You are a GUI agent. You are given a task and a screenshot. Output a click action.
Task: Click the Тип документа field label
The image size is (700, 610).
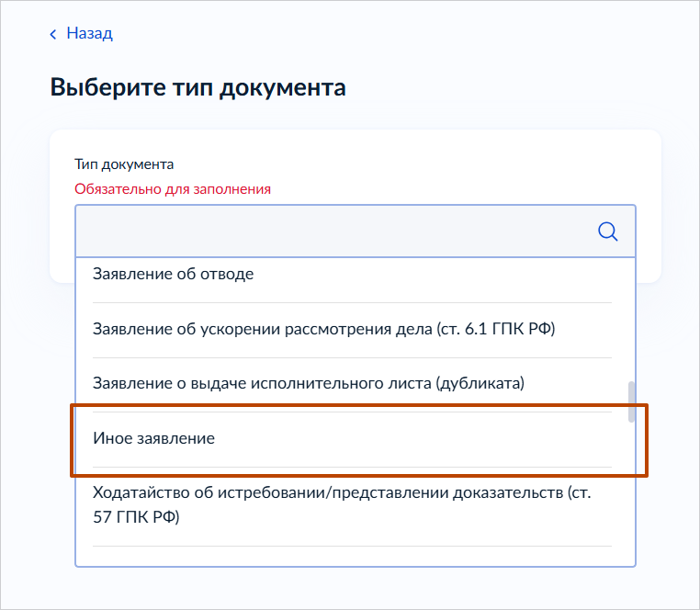124,164
